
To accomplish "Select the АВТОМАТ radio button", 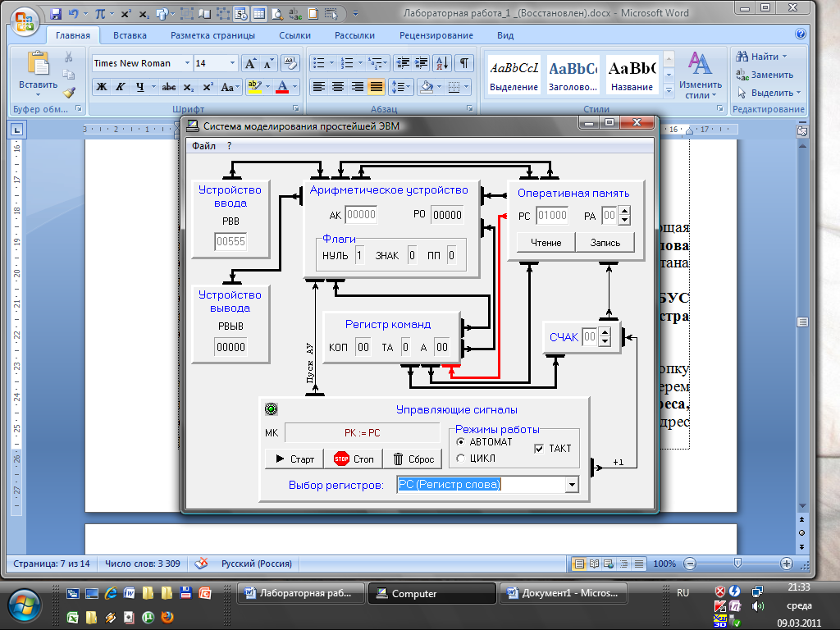I will [460, 442].
